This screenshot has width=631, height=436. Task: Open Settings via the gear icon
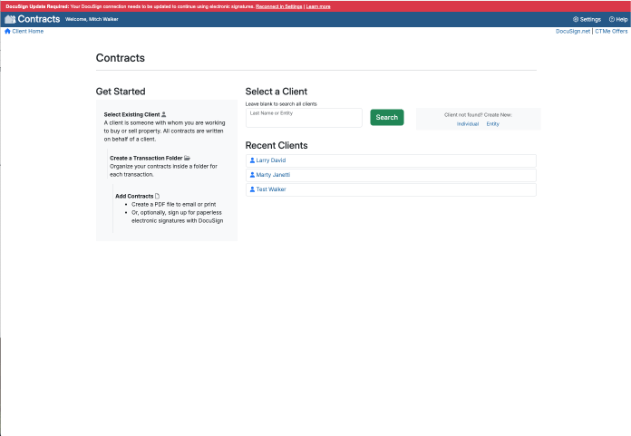(x=576, y=19)
